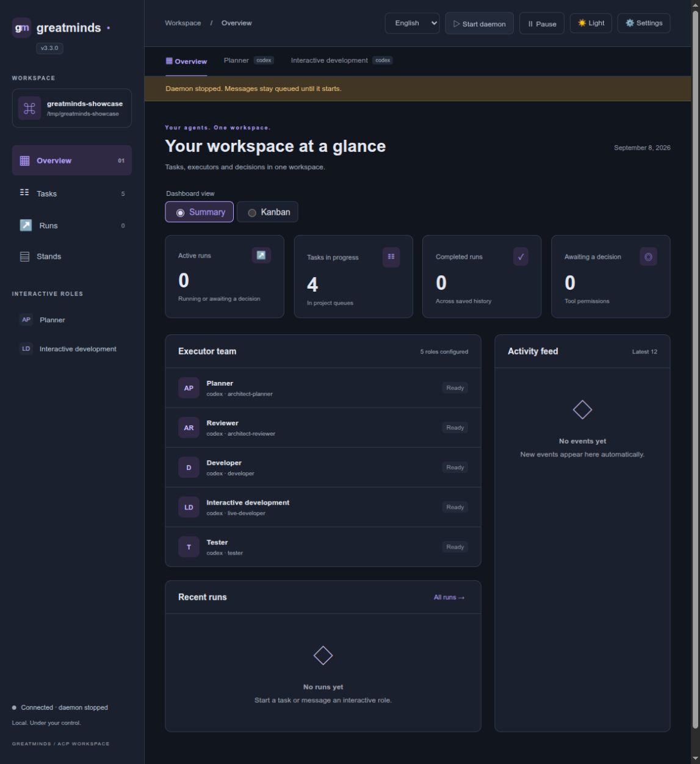Click the LD avatar in Executor team
This screenshot has width=700, height=764.
click(x=189, y=507)
